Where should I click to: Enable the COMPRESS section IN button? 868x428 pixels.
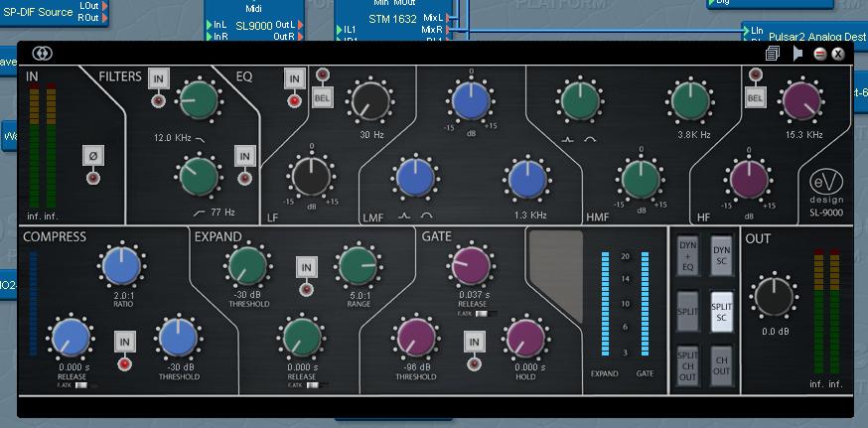124,342
